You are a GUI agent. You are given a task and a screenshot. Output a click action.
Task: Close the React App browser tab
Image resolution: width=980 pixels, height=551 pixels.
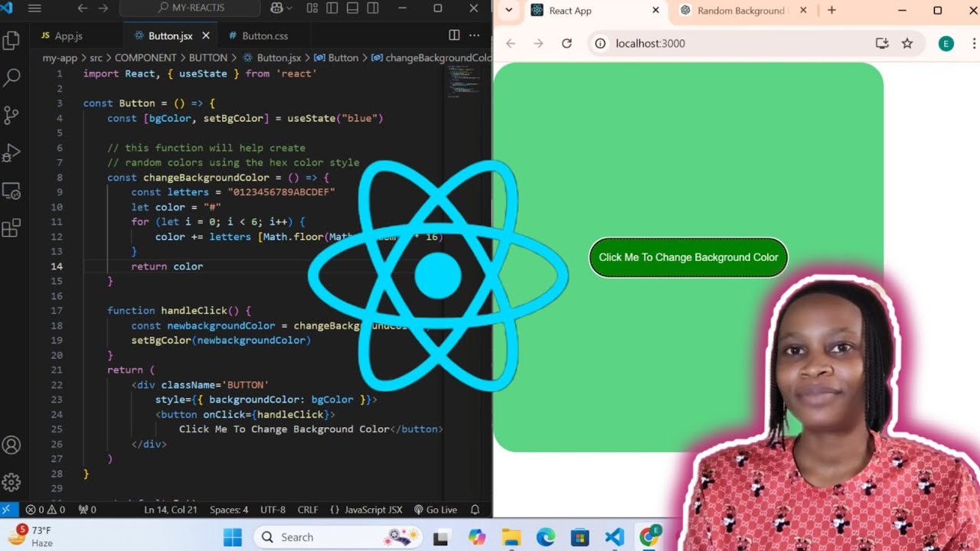click(x=655, y=11)
